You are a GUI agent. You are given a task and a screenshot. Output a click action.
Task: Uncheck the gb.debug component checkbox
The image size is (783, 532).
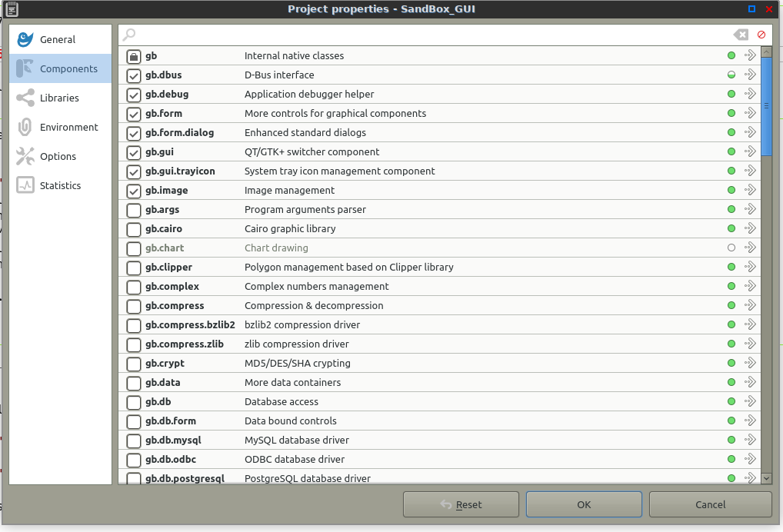tap(134, 95)
